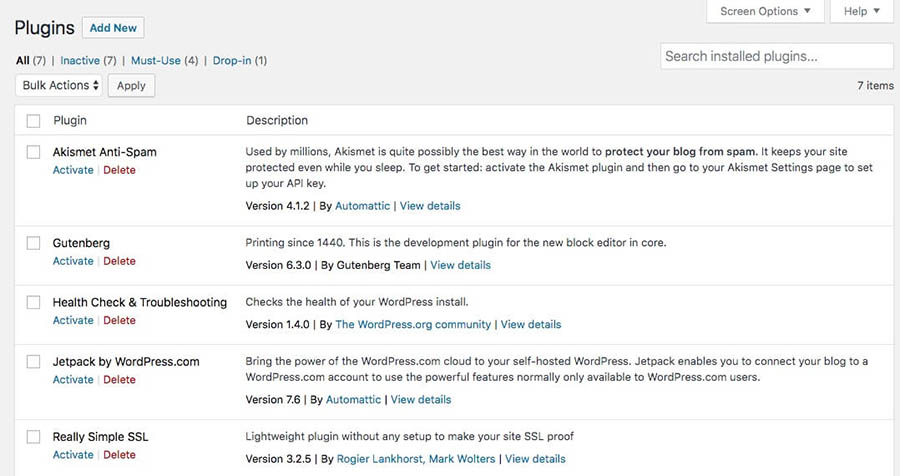The width and height of the screenshot is (900, 476).
Task: Open the Screen Options panel
Action: tap(765, 11)
